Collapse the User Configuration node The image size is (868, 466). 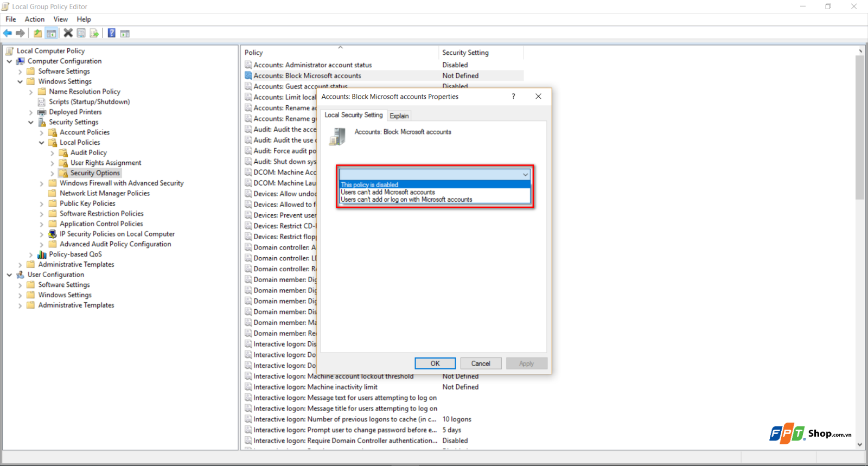click(x=9, y=275)
